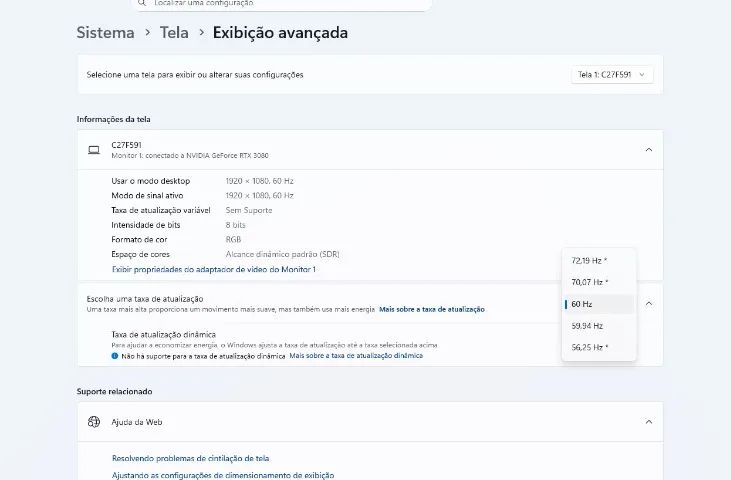731x480 pixels.
Task: Go to Tela breadcrumb
Action: point(174,33)
